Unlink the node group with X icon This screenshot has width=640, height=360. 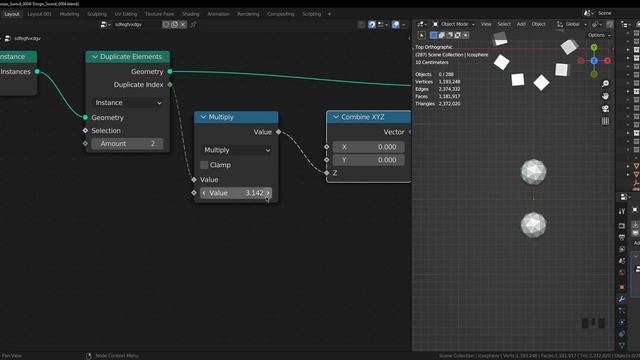click(x=183, y=24)
